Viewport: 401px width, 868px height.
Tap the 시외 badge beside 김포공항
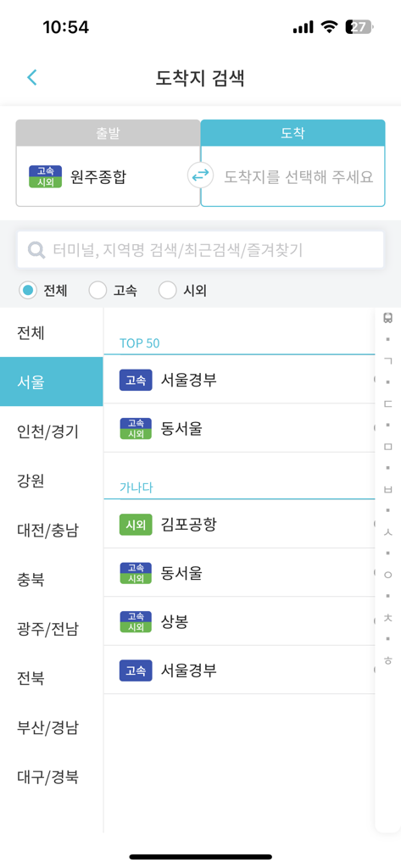[136, 524]
